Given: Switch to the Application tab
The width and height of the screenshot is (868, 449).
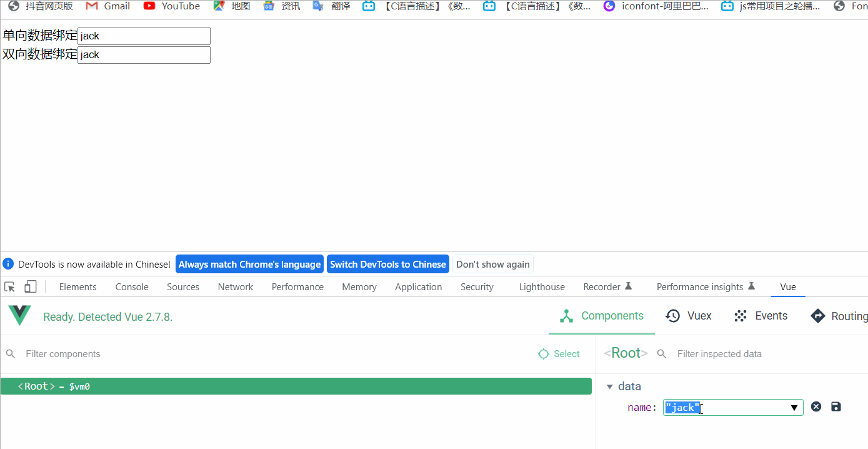Looking at the screenshot, I should (x=419, y=287).
